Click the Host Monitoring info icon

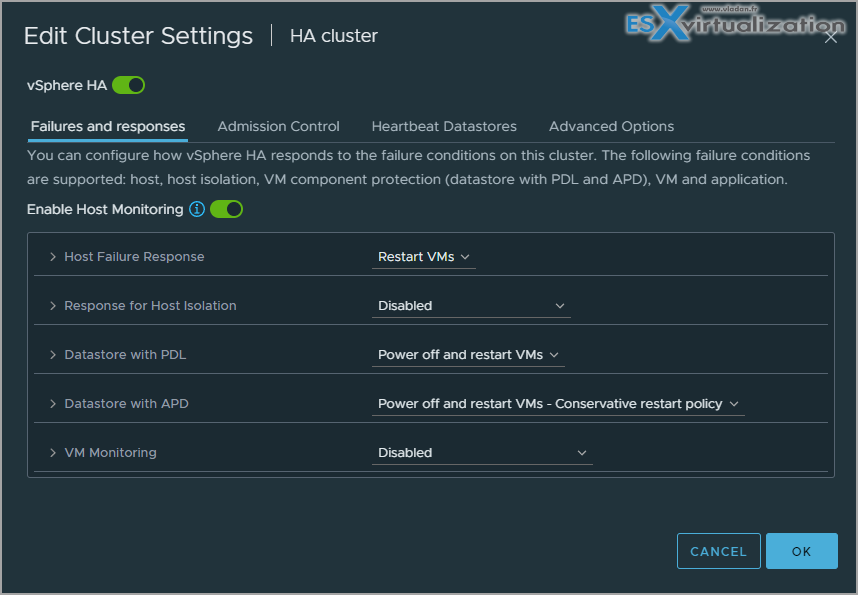pos(197,210)
